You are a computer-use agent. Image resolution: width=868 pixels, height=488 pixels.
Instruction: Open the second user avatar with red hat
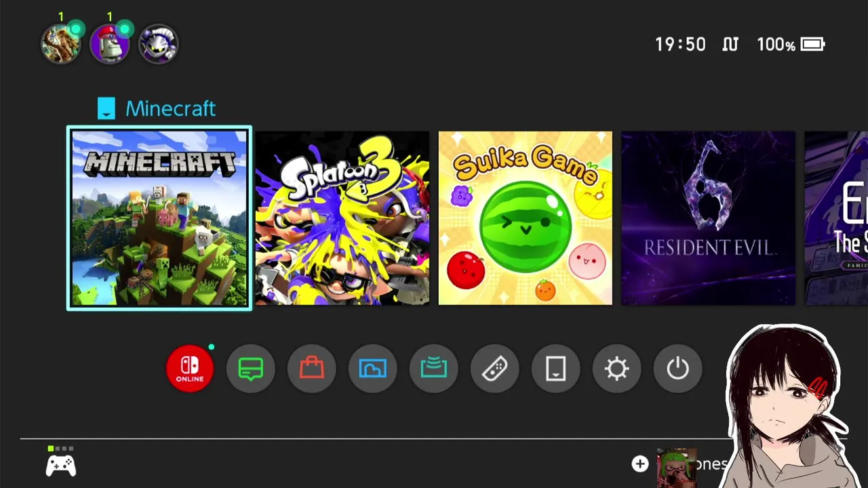[110, 44]
